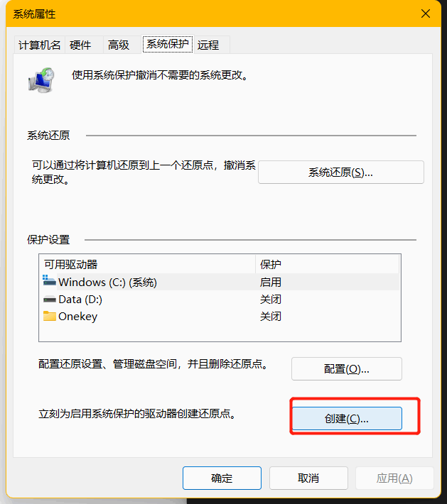Confirm with the 确定 button
Viewport: 447px width, 504px height.
coord(222,478)
